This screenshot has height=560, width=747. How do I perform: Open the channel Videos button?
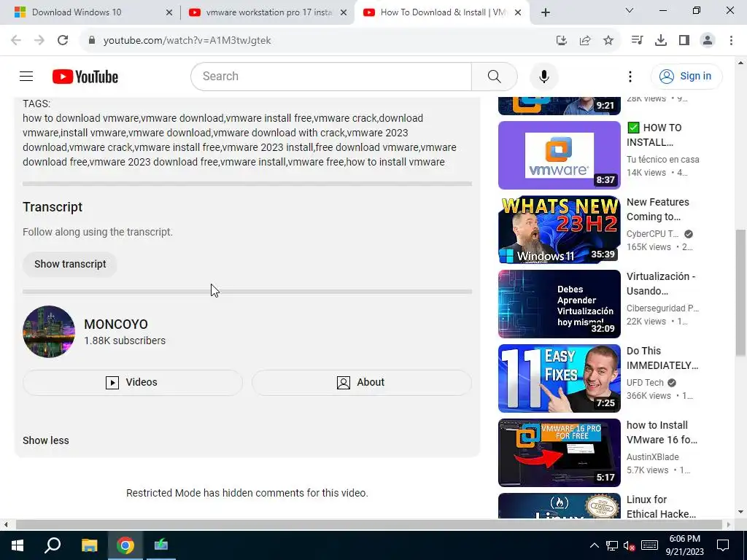click(133, 382)
